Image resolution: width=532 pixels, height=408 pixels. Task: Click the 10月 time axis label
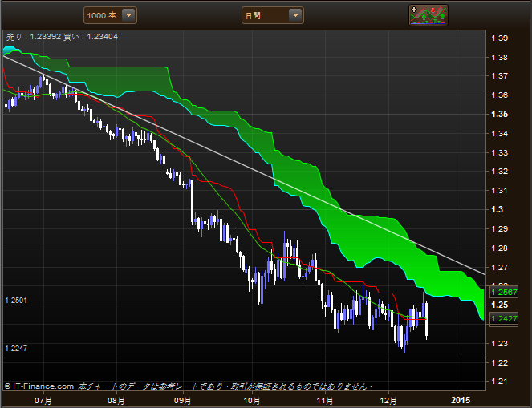click(x=252, y=401)
